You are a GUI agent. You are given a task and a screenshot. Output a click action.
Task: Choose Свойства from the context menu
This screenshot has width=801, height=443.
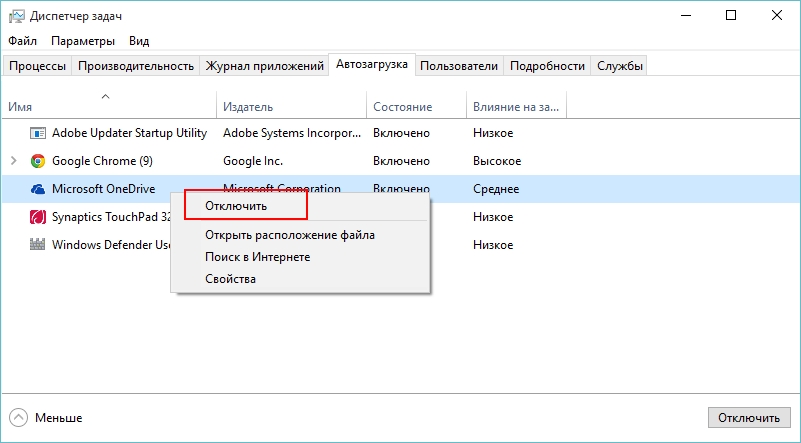(300, 279)
